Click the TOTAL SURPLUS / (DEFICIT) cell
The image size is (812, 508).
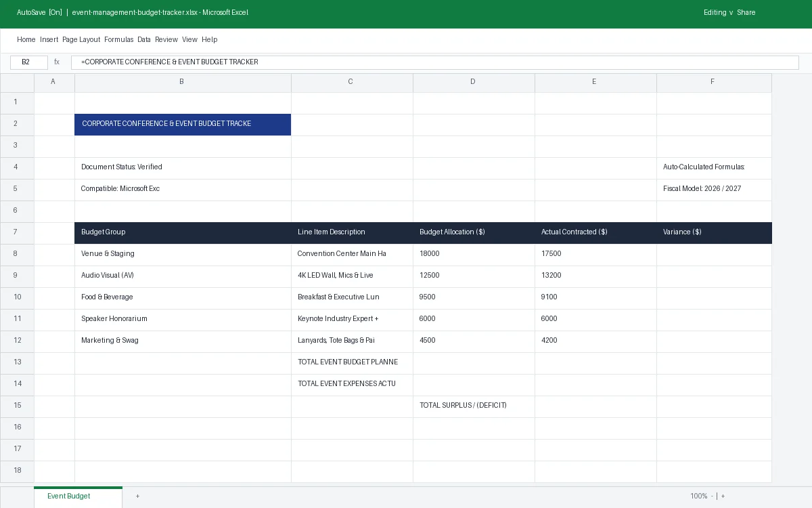[474, 406]
